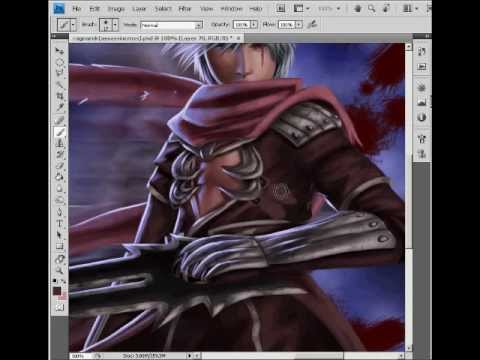This screenshot has width=480, height=360.
Task: Click the Flow value field
Action: click(x=287, y=25)
